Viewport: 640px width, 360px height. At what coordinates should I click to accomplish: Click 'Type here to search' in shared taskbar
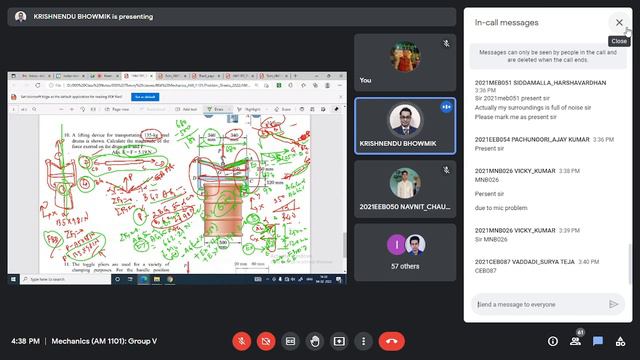65,279
